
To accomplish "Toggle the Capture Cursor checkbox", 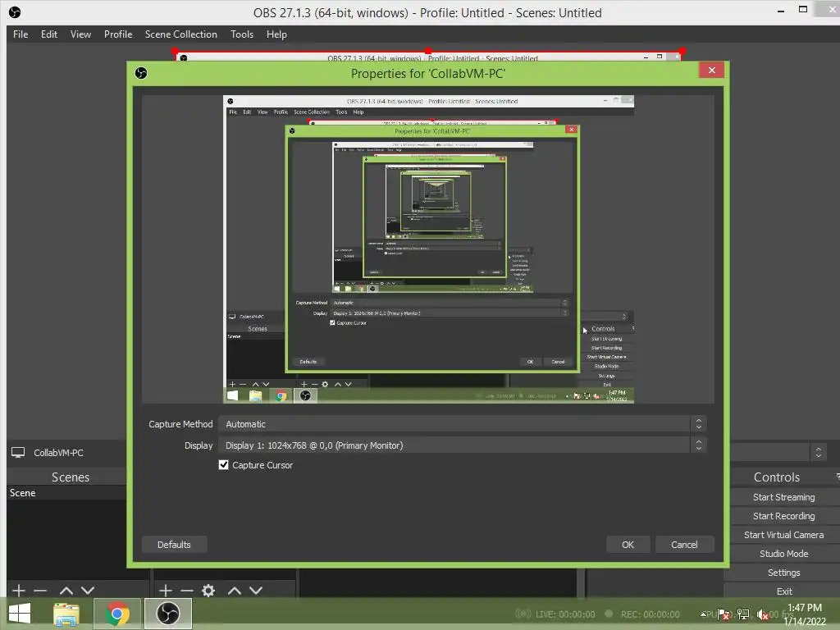I will click(x=223, y=465).
